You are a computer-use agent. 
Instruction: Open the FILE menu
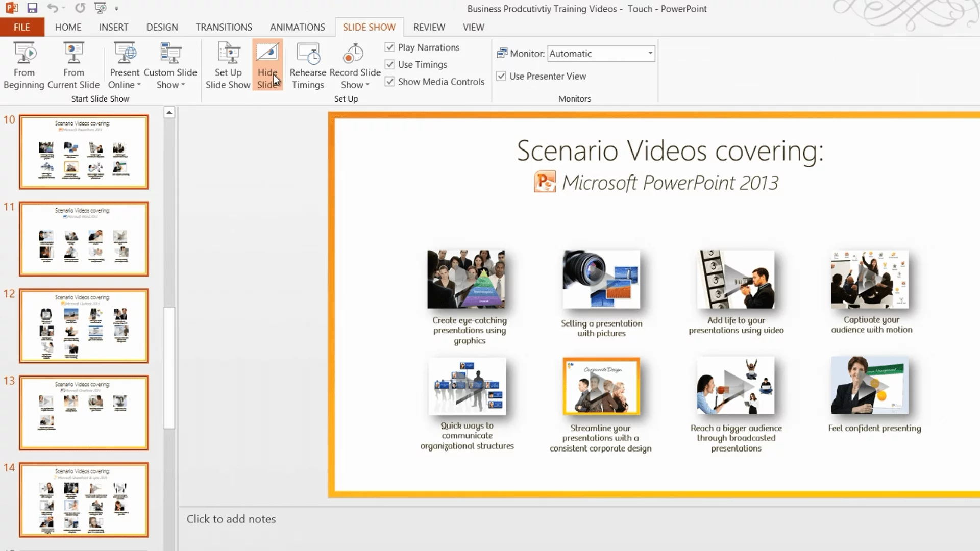tap(22, 27)
